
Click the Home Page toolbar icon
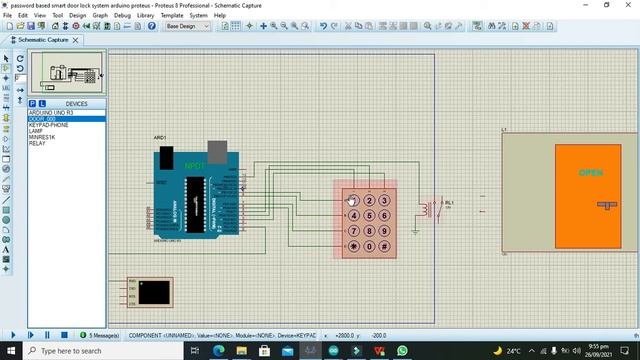click(x=55, y=26)
